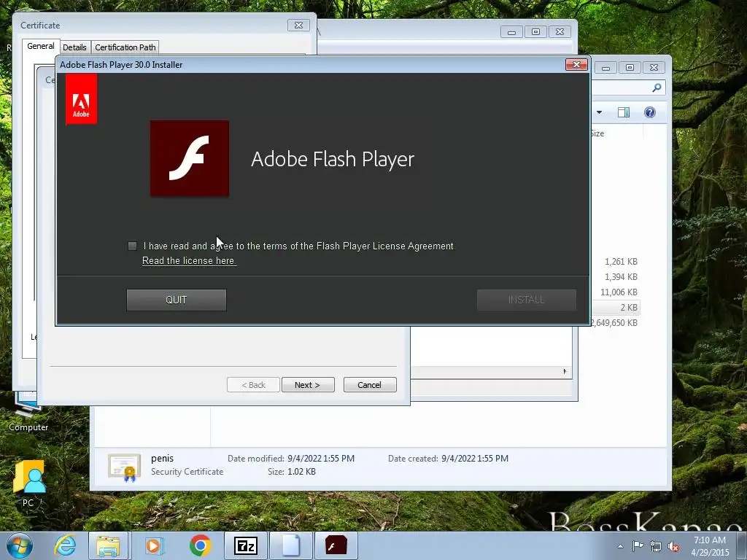
Task: Click Next in the certificate wizard
Action: pos(308,385)
